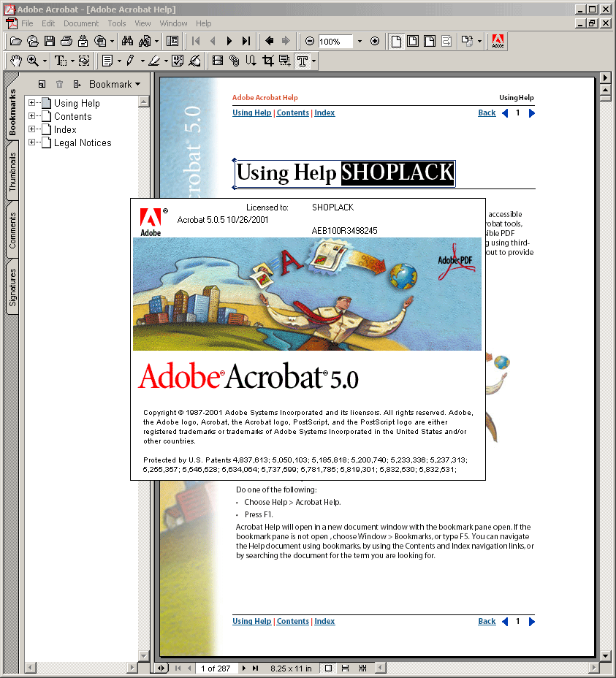Select the Text Select tool
The image size is (616, 678).
tap(60, 61)
